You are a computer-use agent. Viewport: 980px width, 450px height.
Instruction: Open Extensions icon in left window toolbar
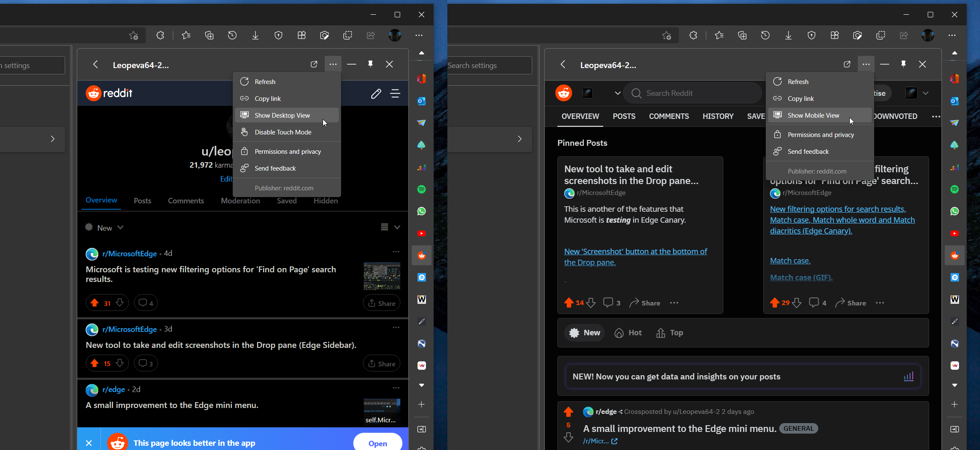pyautogui.click(x=160, y=35)
